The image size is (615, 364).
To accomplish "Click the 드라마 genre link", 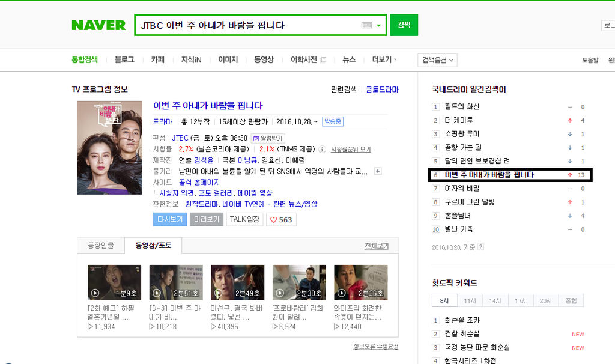I will tap(162, 121).
